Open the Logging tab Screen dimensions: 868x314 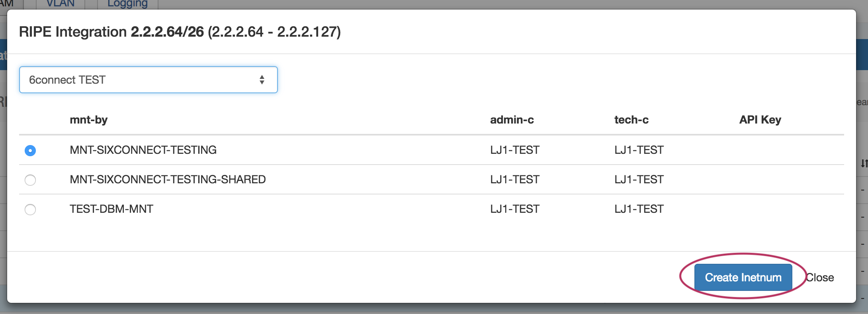tap(127, 4)
